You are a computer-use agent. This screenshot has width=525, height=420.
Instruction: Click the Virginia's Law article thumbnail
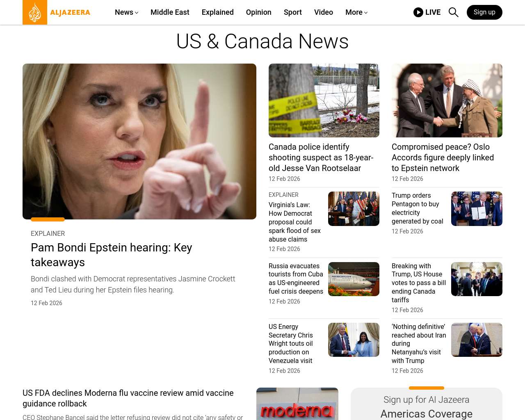tap(354, 209)
